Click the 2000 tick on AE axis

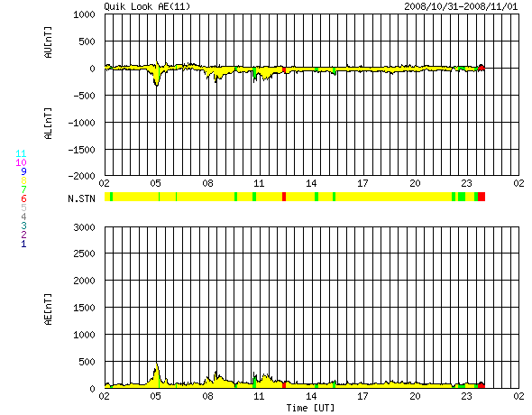[x=85, y=281]
